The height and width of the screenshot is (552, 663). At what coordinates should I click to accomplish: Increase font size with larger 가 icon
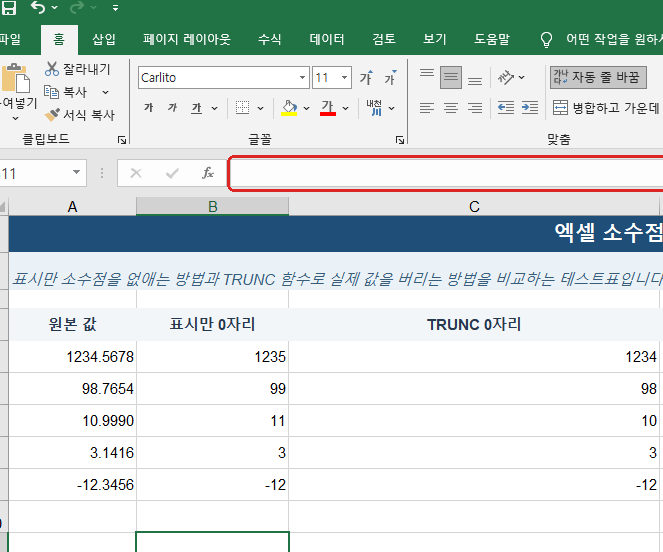click(x=367, y=77)
